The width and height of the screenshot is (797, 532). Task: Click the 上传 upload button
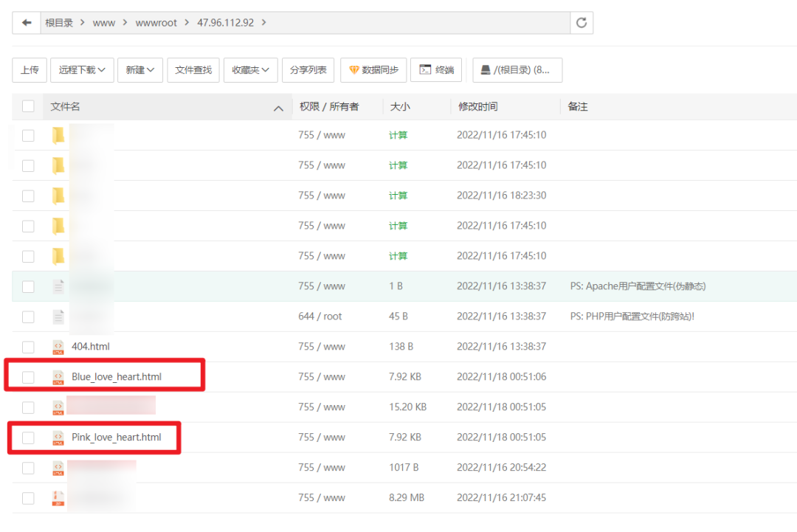click(x=30, y=70)
